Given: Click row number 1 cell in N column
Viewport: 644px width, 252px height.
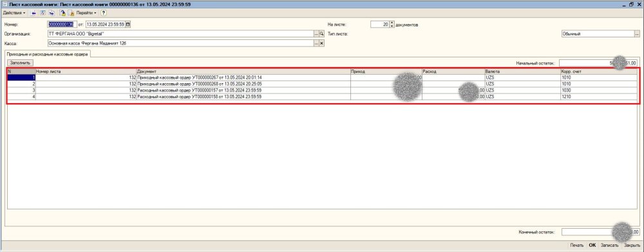Looking at the screenshot, I should (x=21, y=77).
